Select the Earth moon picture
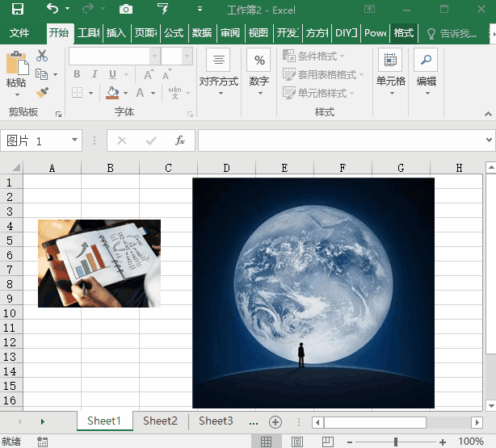The height and width of the screenshot is (448, 496). (x=313, y=292)
